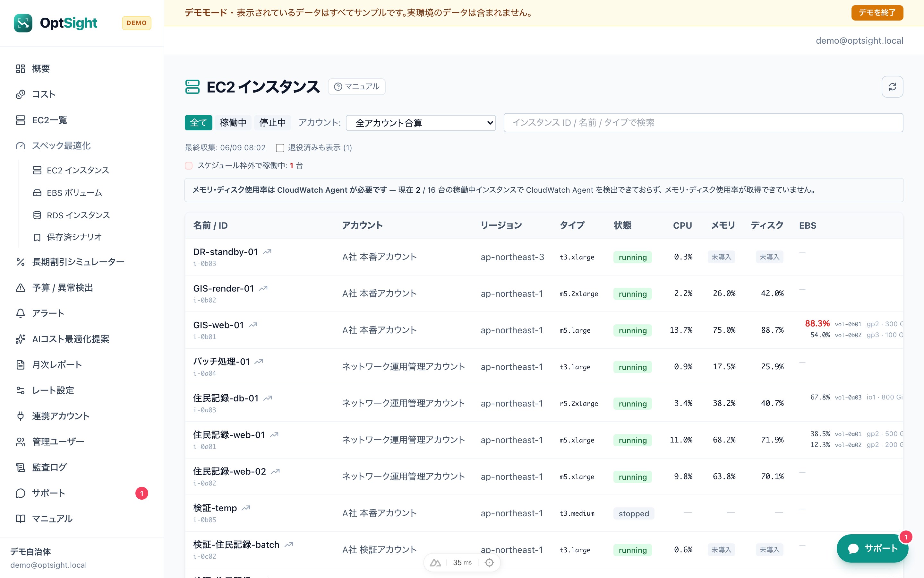Click trend icon next to GIS-render-01
The height and width of the screenshot is (578, 924).
pos(263,289)
